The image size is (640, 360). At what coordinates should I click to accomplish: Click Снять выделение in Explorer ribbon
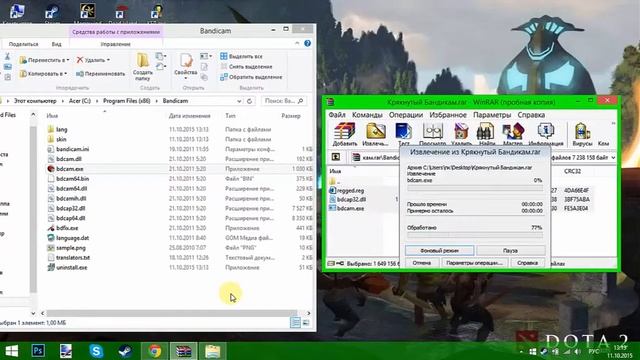[x=246, y=67]
